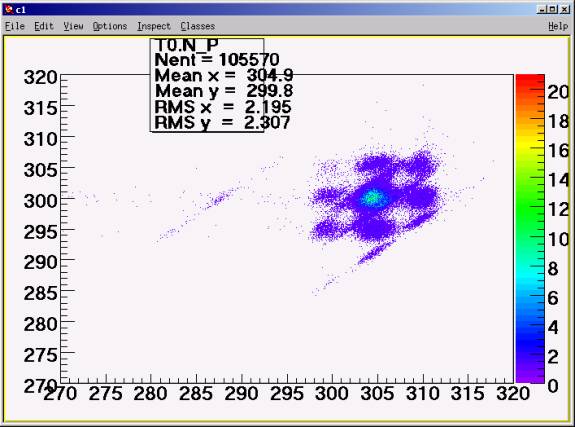
Task: Open the Help menu
Action: (x=558, y=26)
